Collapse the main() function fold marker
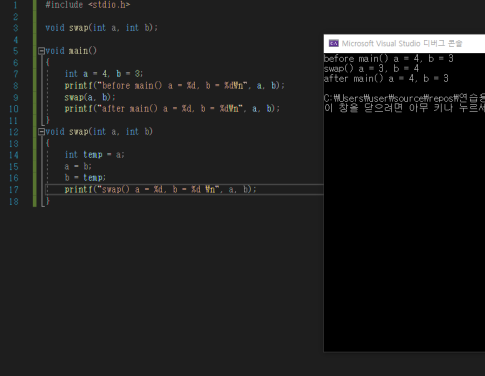The width and height of the screenshot is (485, 376). (x=41, y=51)
